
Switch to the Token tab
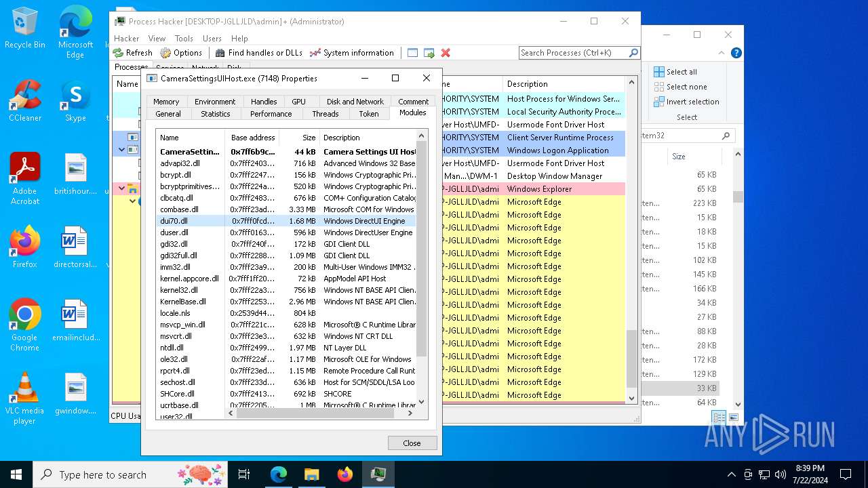point(369,114)
